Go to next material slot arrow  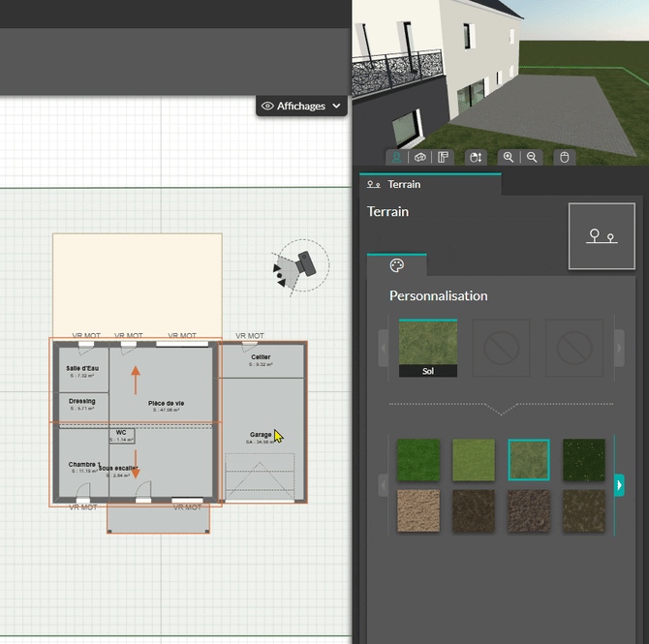(620, 348)
